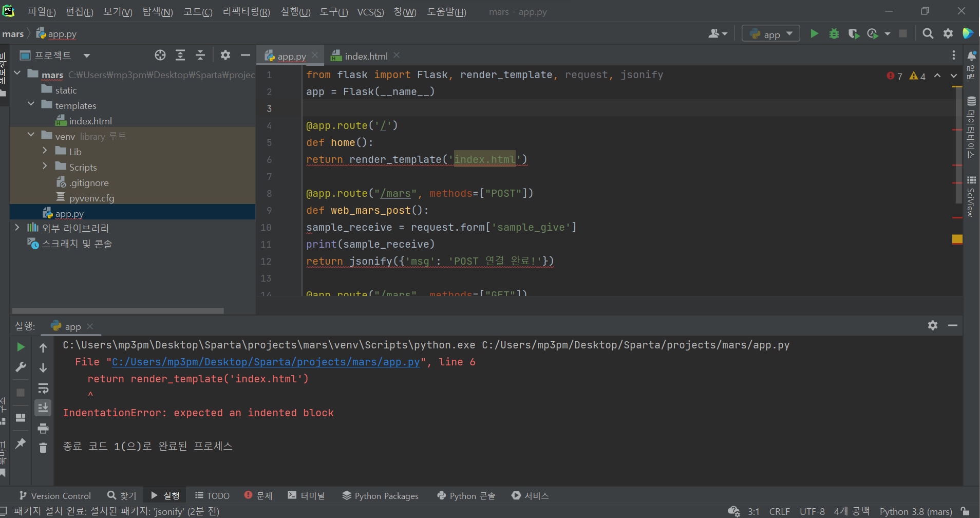Open the user account icon in the toolbar
This screenshot has width=980, height=518.
(x=718, y=34)
